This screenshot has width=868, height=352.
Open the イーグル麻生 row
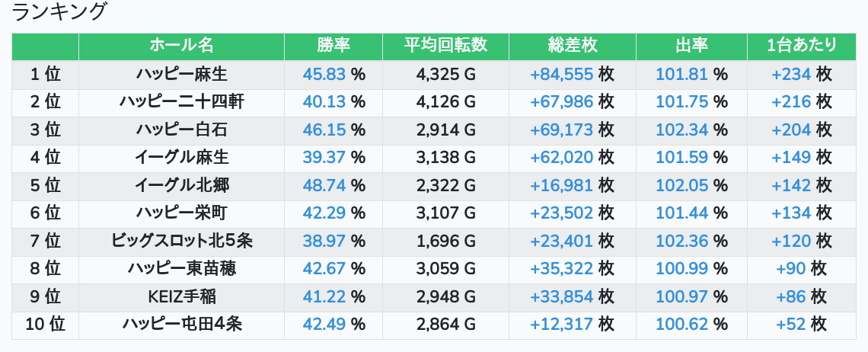pos(181,158)
